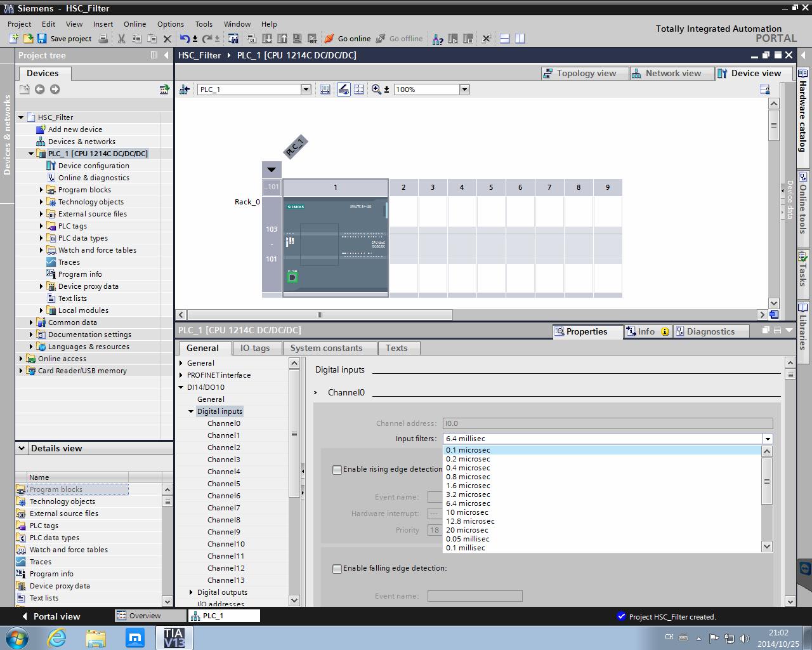Click the Open project folder icon
This screenshot has width=812, height=650.
tap(28, 39)
